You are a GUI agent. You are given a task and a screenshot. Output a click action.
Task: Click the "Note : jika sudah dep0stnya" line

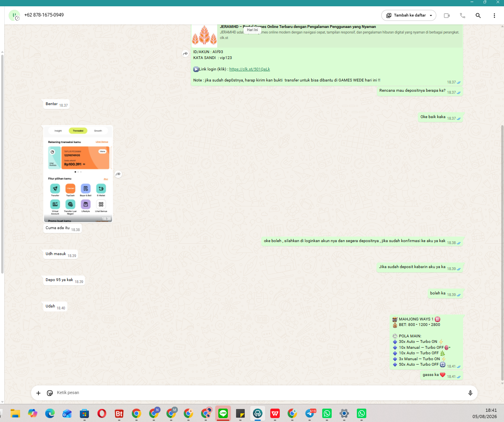click(x=287, y=80)
